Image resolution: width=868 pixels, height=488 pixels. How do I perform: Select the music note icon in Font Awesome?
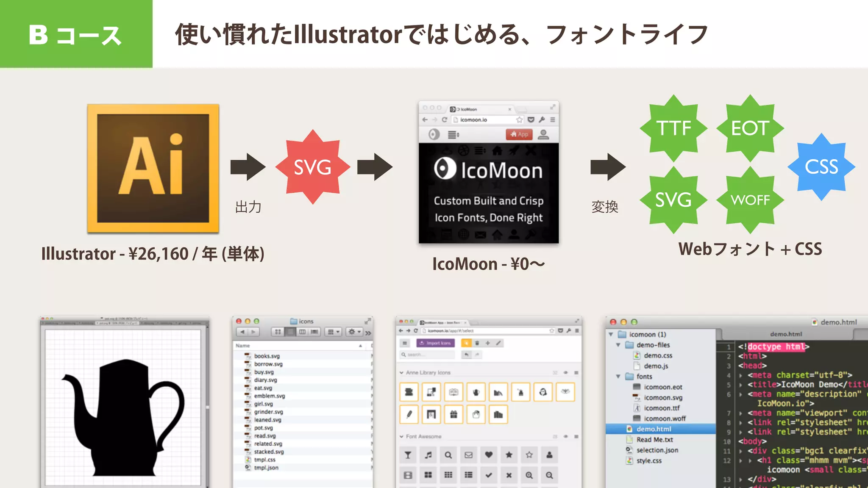(x=428, y=455)
